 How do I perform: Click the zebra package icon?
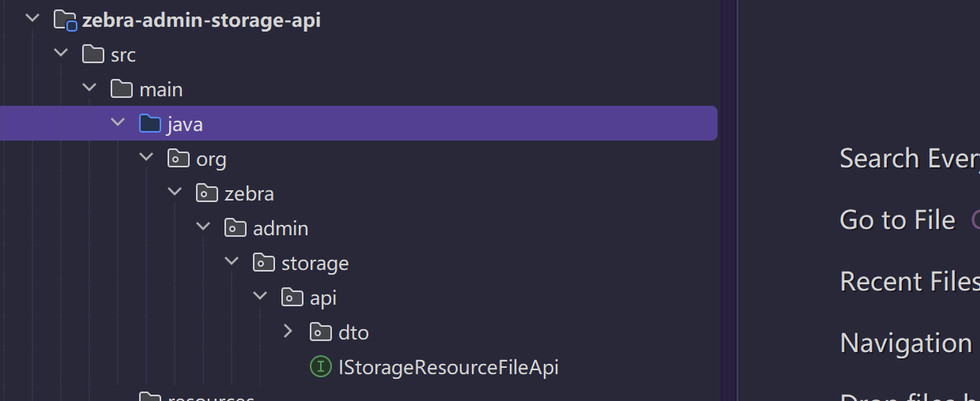[x=207, y=193]
